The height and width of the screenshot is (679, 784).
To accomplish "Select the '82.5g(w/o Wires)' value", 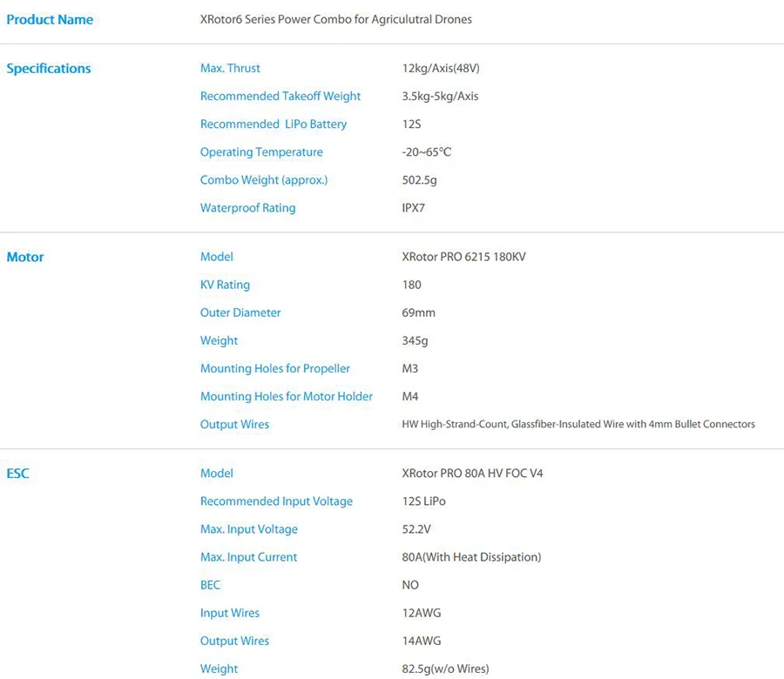I will coord(445,669).
